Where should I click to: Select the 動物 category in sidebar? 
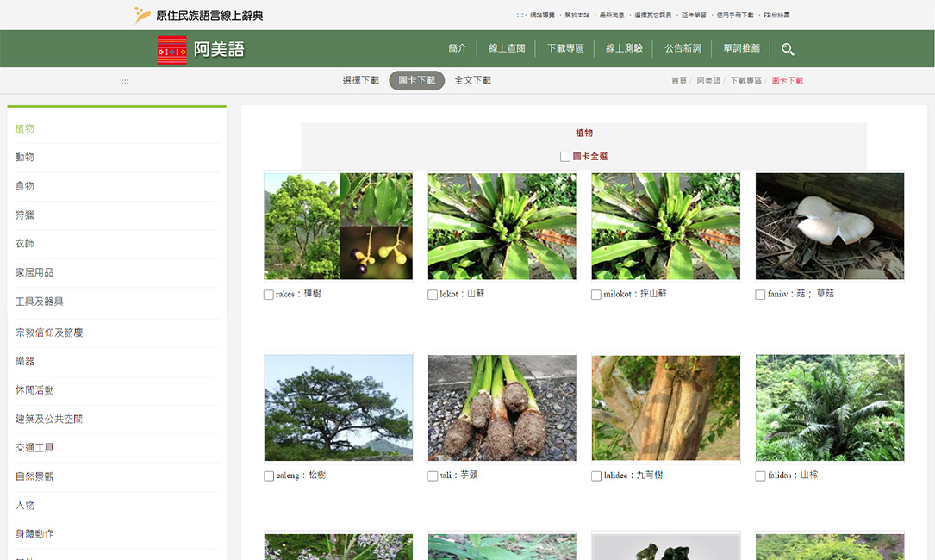click(24, 157)
